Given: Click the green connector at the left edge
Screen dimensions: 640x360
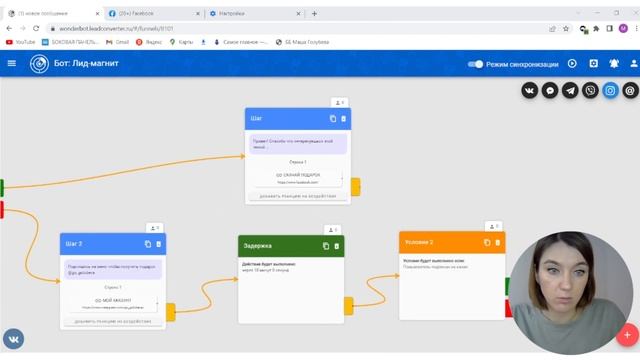Looking at the screenshot, I should (2, 188).
